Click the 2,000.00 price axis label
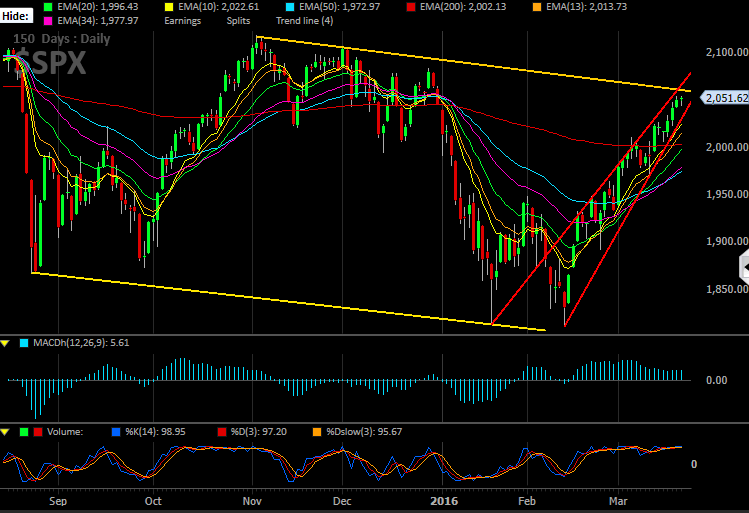Screen dimensions: 749x513 [x=727, y=147]
